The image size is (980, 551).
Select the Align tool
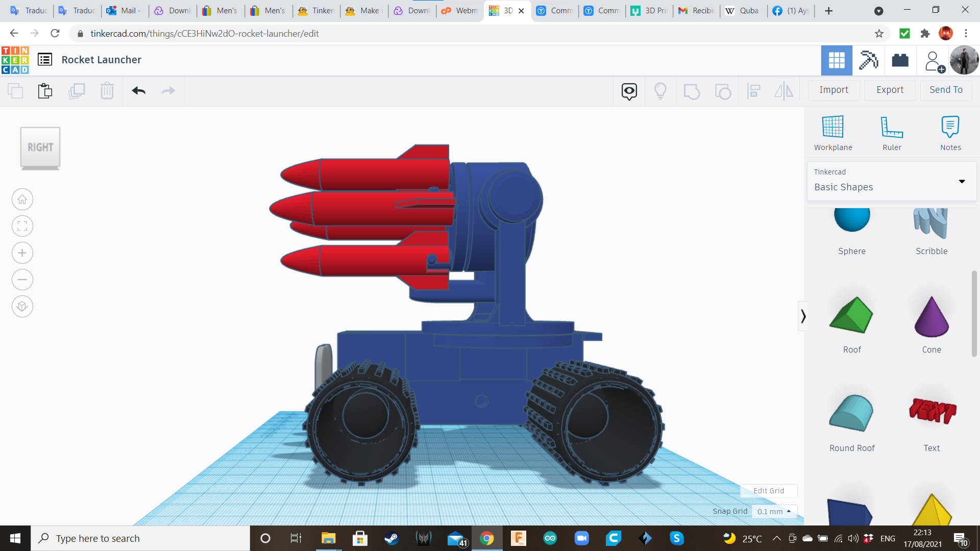(754, 91)
